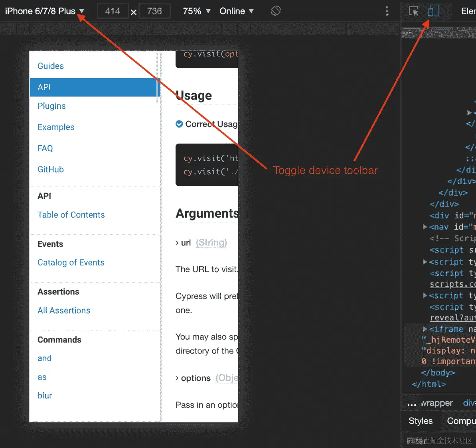Image resolution: width=476 pixels, height=448 pixels.
Task: Open the 'and' command link
Action: pos(45,358)
